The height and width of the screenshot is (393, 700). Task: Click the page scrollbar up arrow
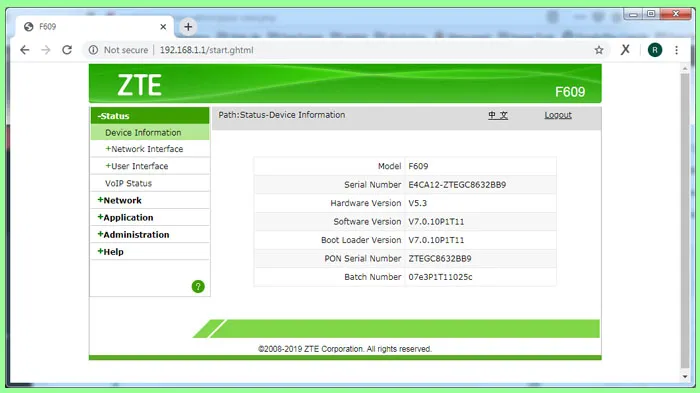[685, 68]
